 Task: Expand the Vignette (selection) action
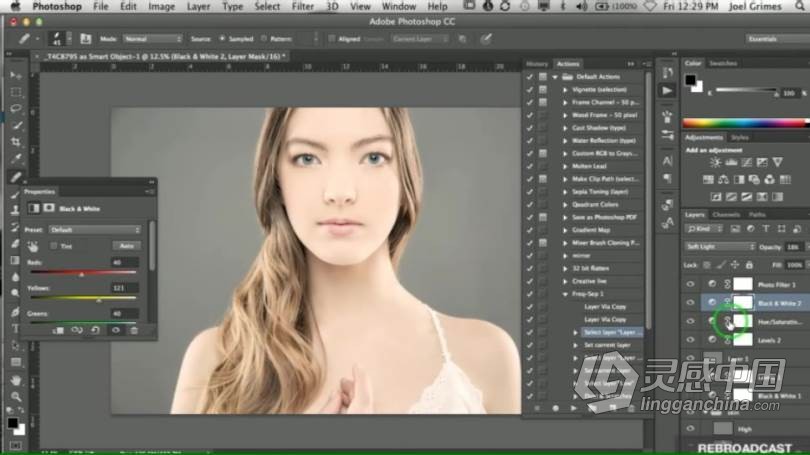tap(565, 89)
